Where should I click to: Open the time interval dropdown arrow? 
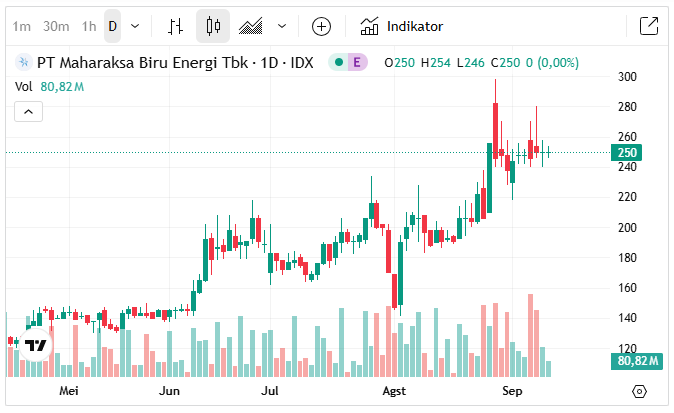pyautogui.click(x=135, y=26)
